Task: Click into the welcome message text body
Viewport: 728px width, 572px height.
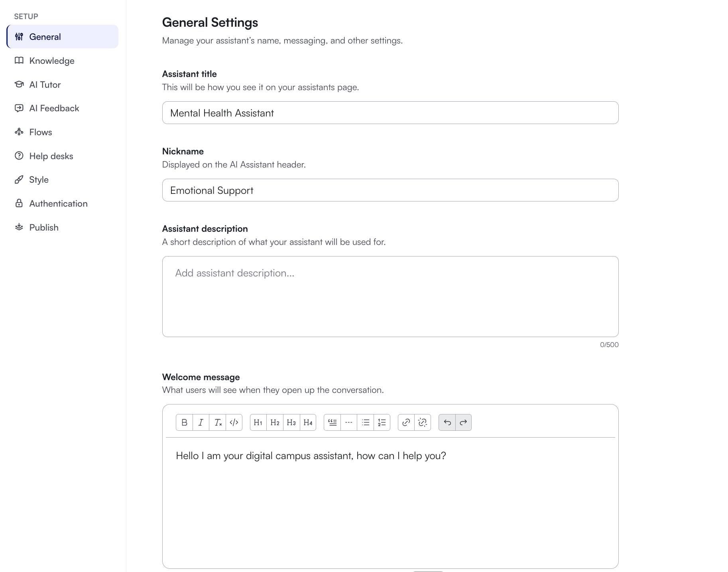Action: [x=390, y=502]
